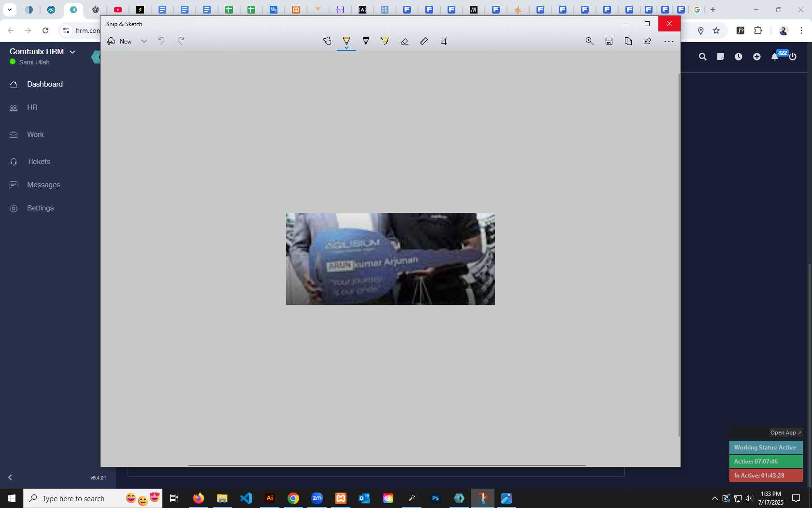Open the HRM timer clock icon
This screenshot has height=508, width=812.
[739, 57]
